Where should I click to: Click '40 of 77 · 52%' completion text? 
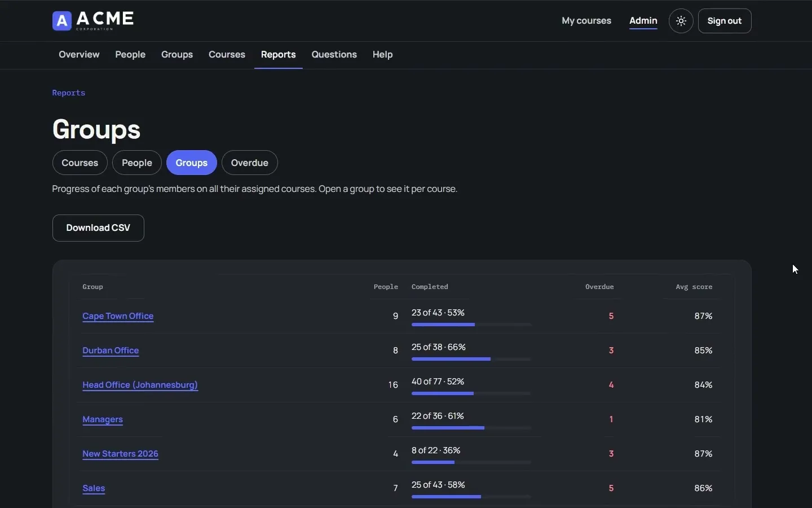coord(438,382)
